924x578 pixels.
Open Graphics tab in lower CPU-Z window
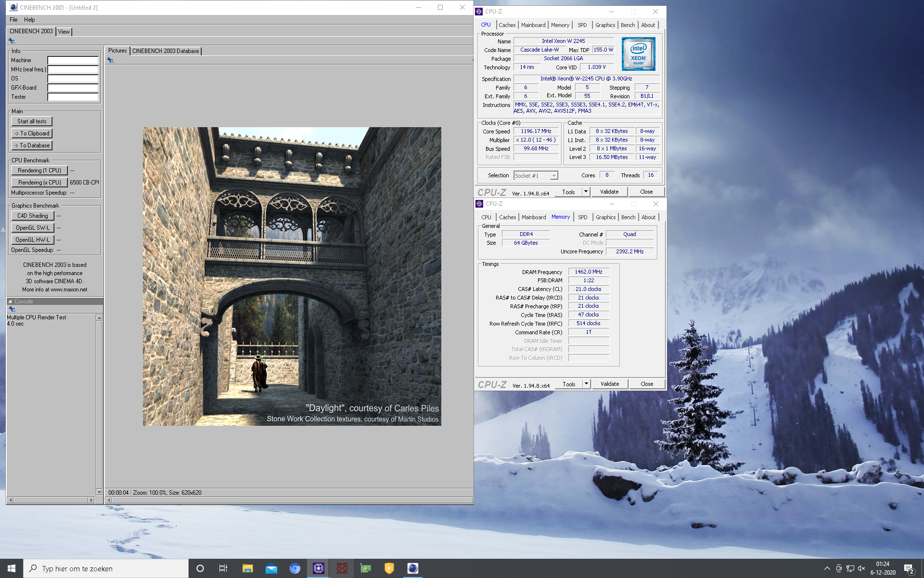[605, 217]
